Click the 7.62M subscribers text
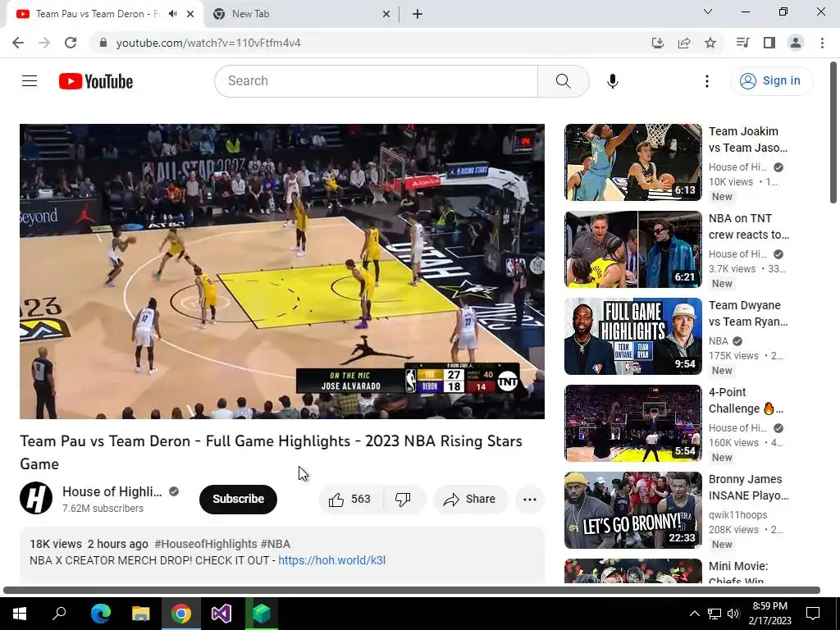Image resolution: width=840 pixels, height=630 pixels. coord(103,509)
